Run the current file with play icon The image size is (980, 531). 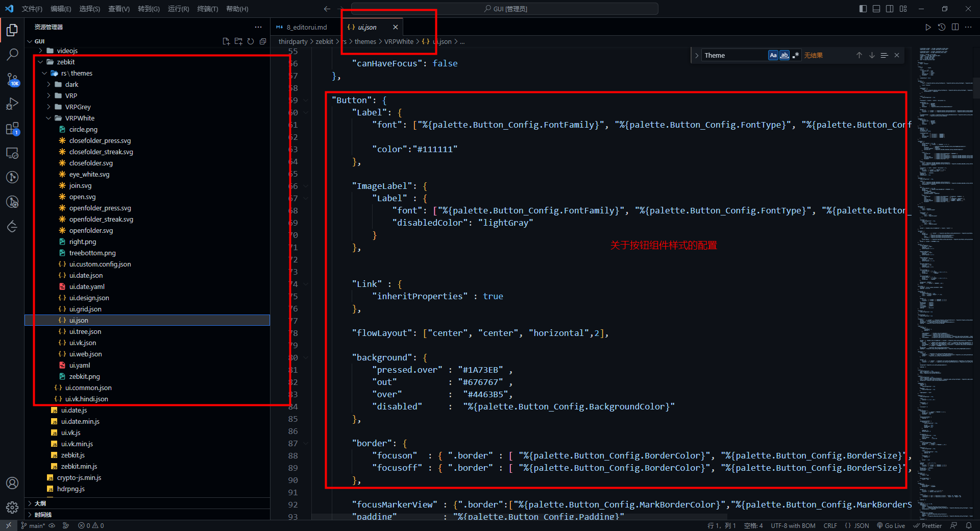928,27
